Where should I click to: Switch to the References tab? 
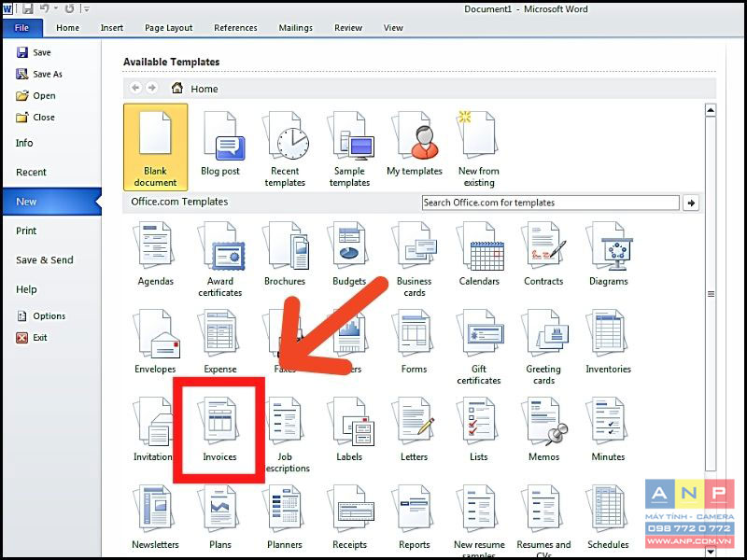click(235, 28)
